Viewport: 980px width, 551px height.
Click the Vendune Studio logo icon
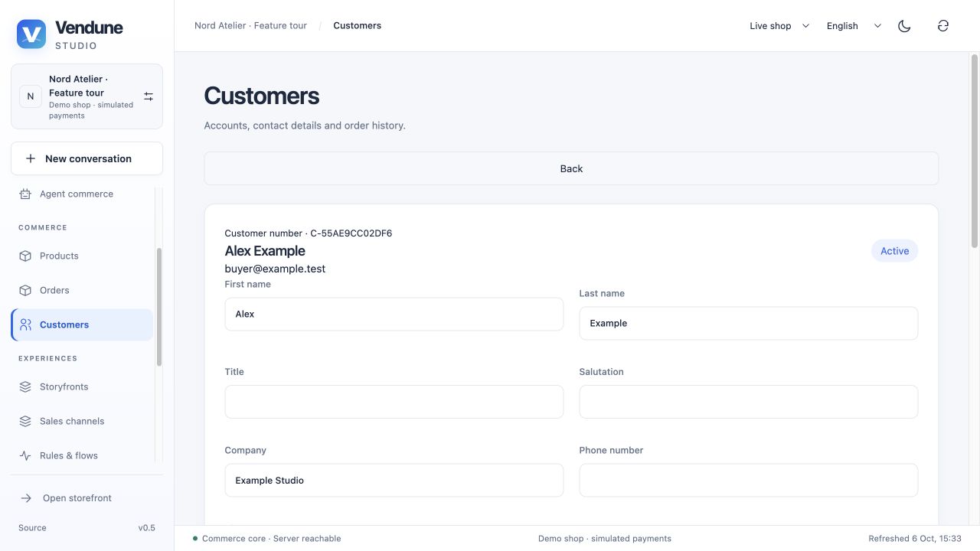pyautogui.click(x=31, y=34)
